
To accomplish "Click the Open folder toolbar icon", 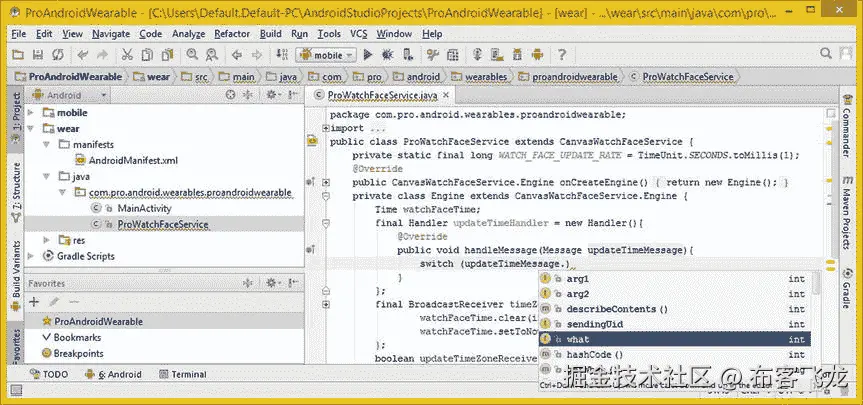I will click(x=18, y=54).
